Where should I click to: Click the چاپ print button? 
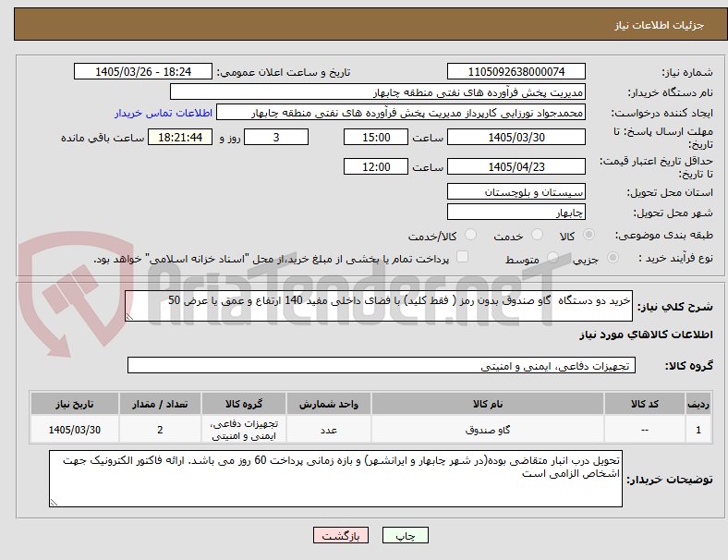click(406, 535)
